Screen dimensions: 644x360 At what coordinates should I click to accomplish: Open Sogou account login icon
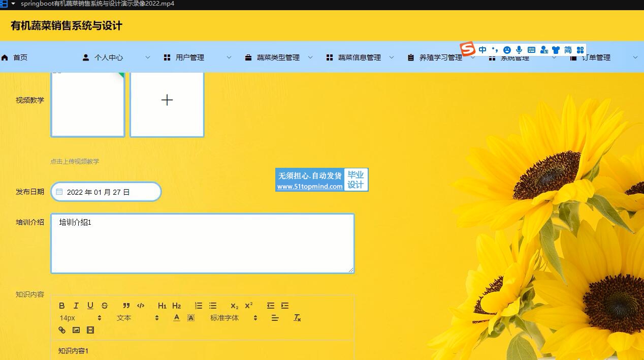544,50
